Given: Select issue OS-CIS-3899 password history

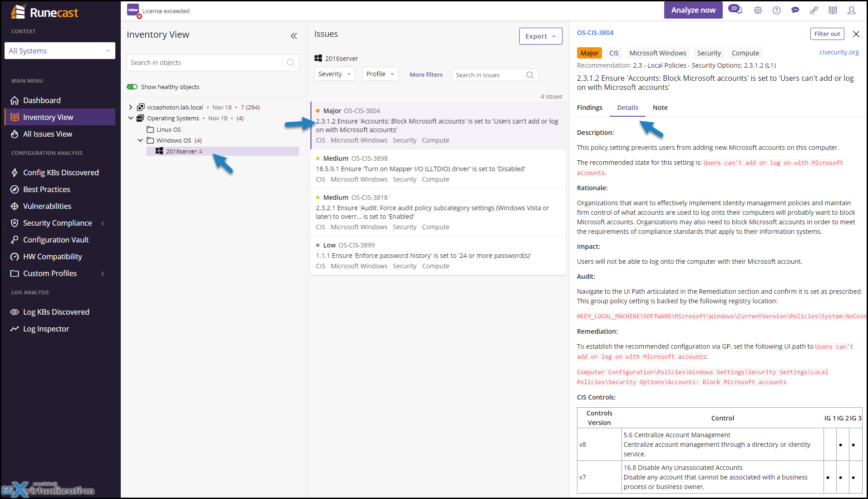Looking at the screenshot, I should click(438, 255).
